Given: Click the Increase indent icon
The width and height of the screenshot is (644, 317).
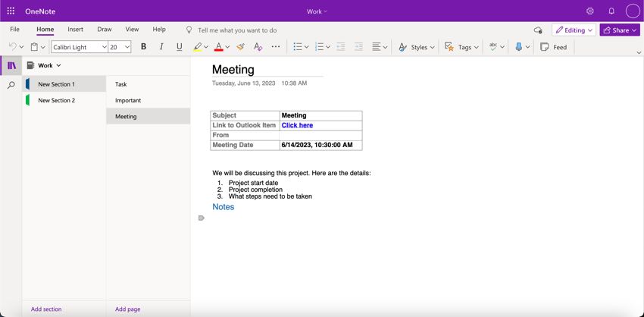Looking at the screenshot, I should [x=358, y=47].
